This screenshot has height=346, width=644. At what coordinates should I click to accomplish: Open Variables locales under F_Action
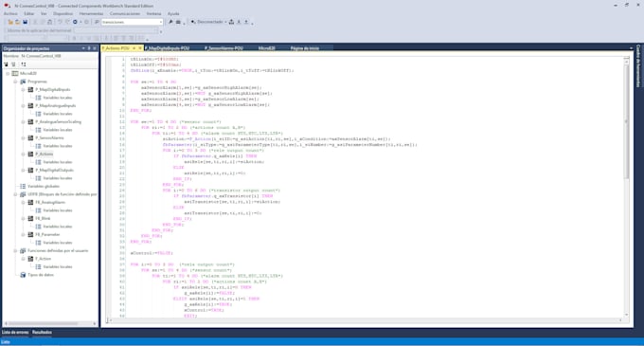point(58,266)
